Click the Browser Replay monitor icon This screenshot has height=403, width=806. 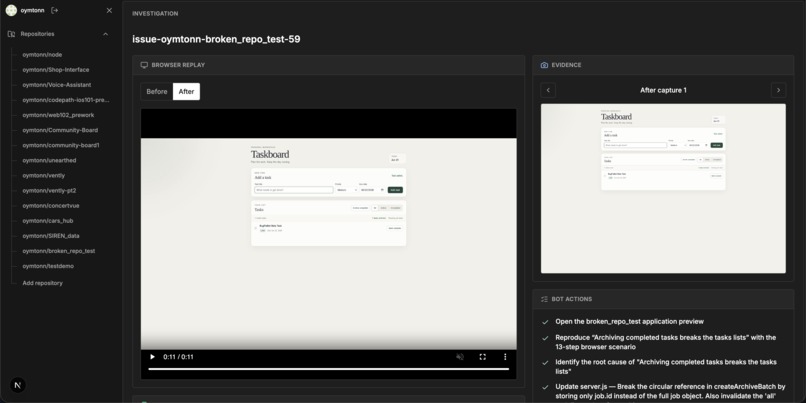(144, 65)
